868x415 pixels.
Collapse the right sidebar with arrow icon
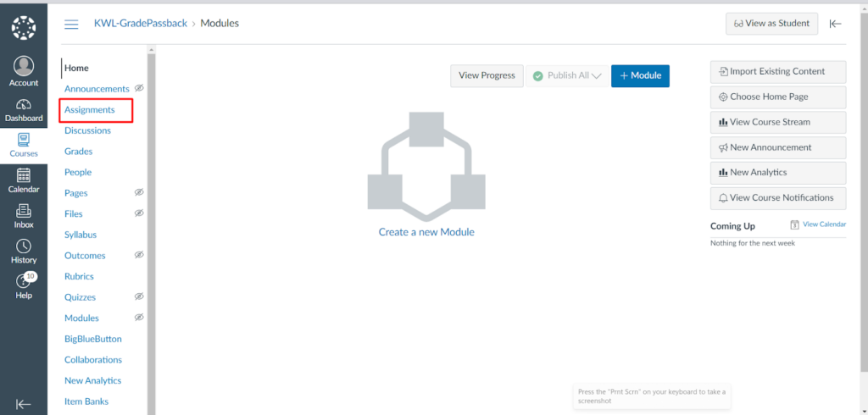[x=836, y=24]
